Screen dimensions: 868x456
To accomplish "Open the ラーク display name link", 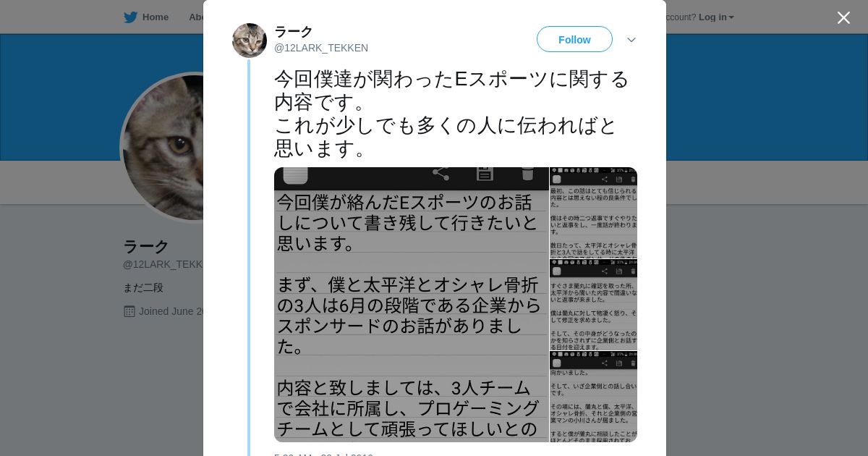I will (x=293, y=32).
